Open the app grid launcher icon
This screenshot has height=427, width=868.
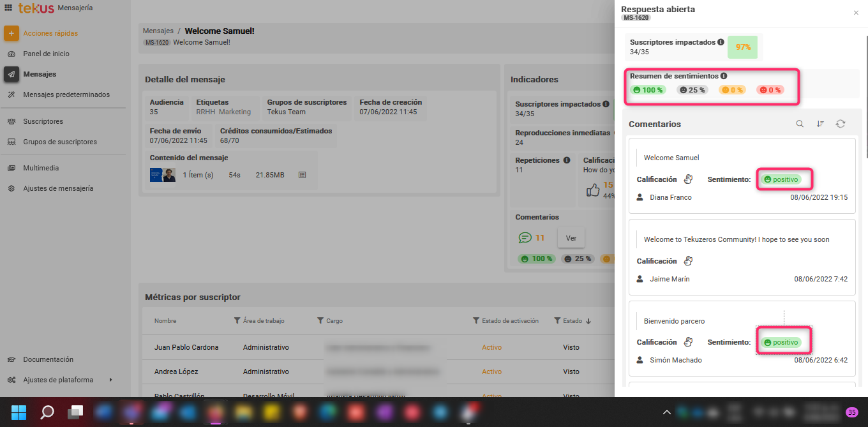(8, 8)
